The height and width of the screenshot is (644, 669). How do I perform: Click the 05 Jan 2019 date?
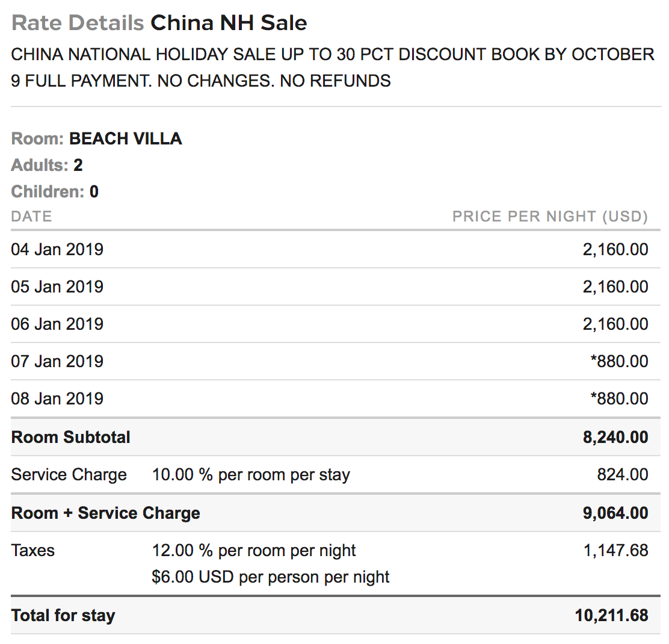click(x=57, y=286)
